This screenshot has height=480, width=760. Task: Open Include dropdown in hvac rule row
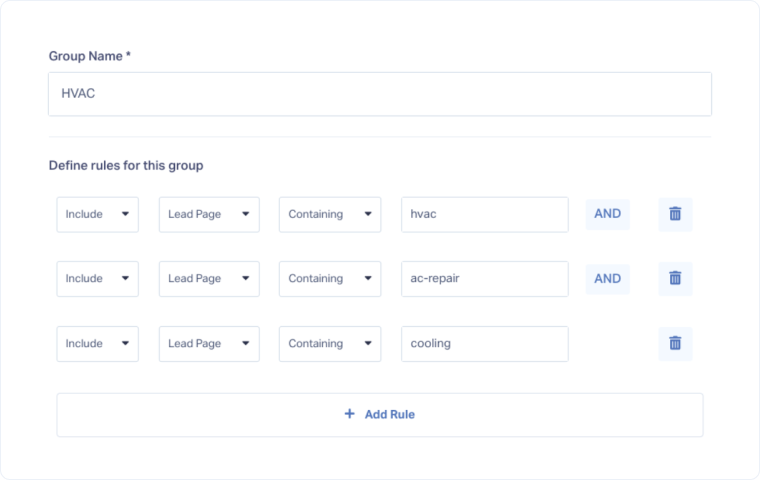coord(97,214)
